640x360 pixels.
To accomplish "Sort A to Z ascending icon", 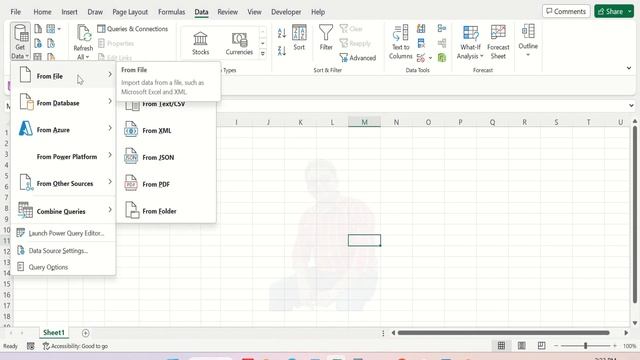I will 282,33.
